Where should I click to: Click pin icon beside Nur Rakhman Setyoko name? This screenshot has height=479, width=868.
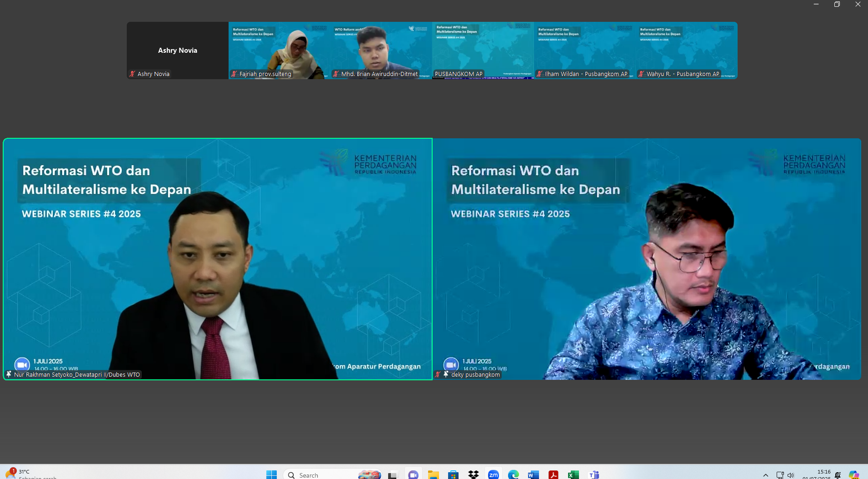(x=9, y=374)
